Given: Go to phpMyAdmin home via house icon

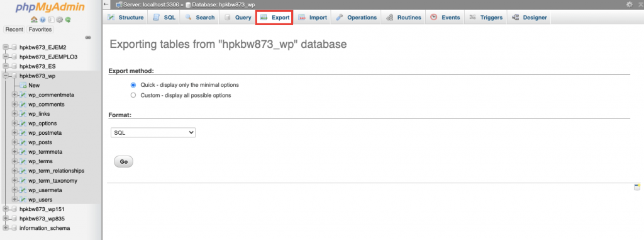Looking at the screenshot, I should [34, 20].
